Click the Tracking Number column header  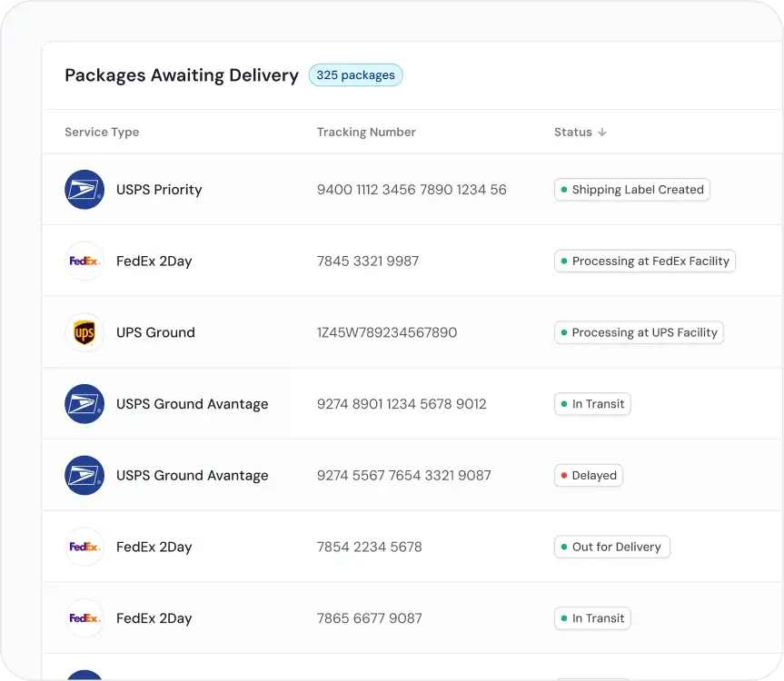(366, 133)
